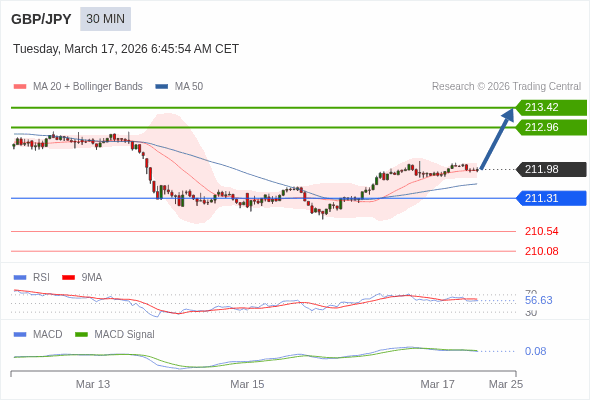This screenshot has height=400, width=590.
Task: Click the MA 50 legend swatch
Action: [162, 87]
